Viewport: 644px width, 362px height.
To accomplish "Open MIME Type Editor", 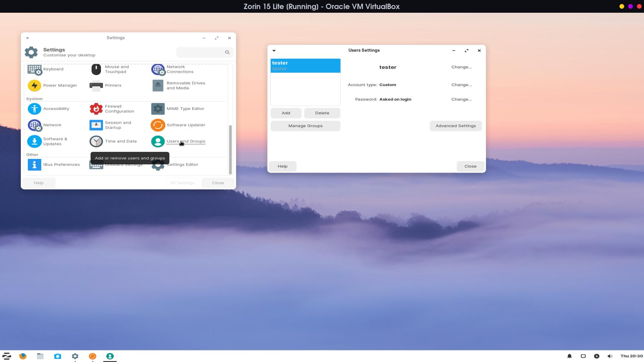I will tap(158, 109).
